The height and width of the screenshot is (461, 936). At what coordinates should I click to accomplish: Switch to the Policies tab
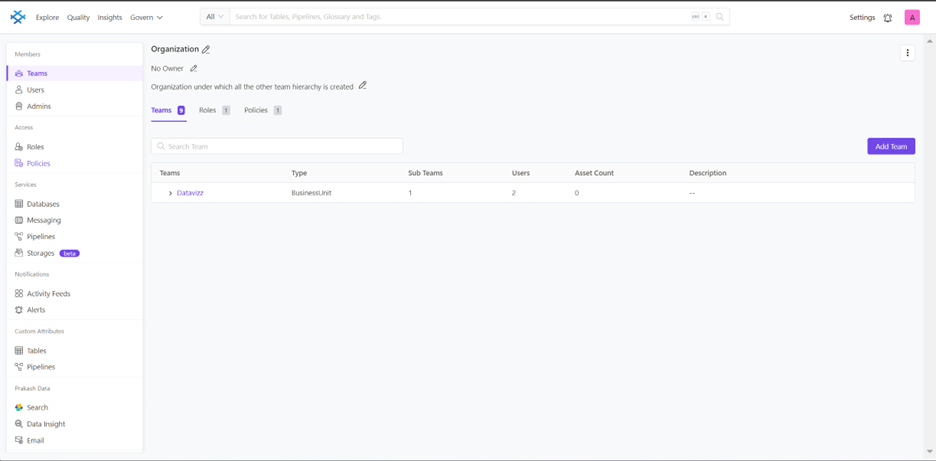click(x=256, y=110)
